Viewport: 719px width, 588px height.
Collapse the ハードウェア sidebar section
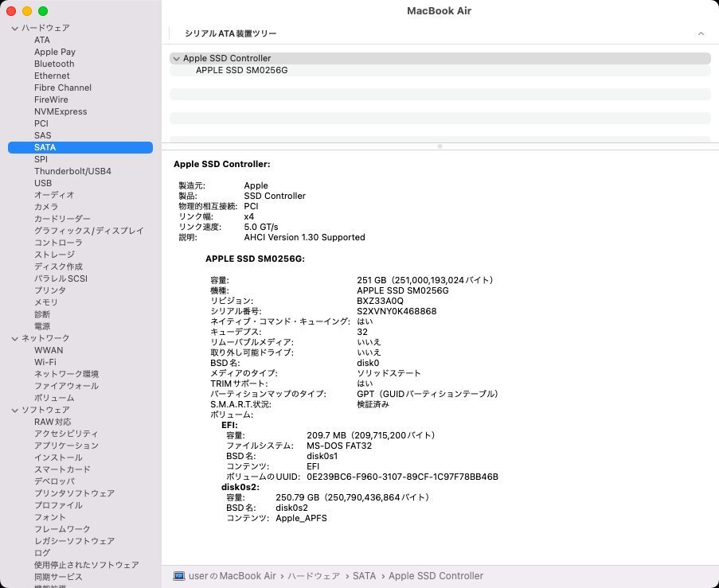(14, 28)
